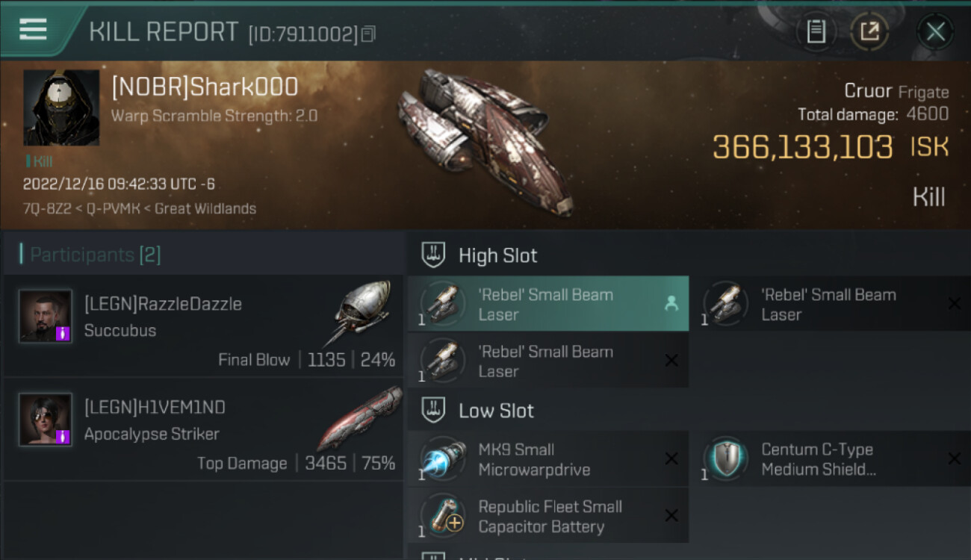971x560 pixels.
Task: Copy the kill report ID icon
Action: [x=368, y=34]
